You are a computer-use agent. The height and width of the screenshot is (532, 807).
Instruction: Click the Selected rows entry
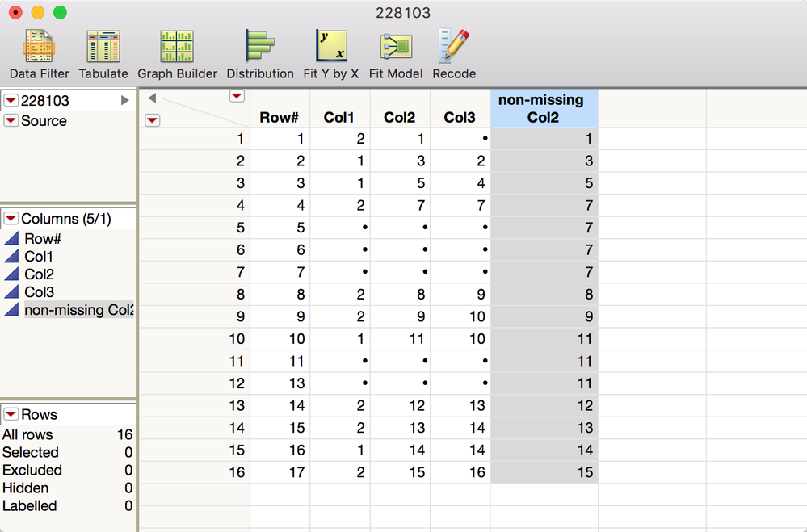coord(67,452)
